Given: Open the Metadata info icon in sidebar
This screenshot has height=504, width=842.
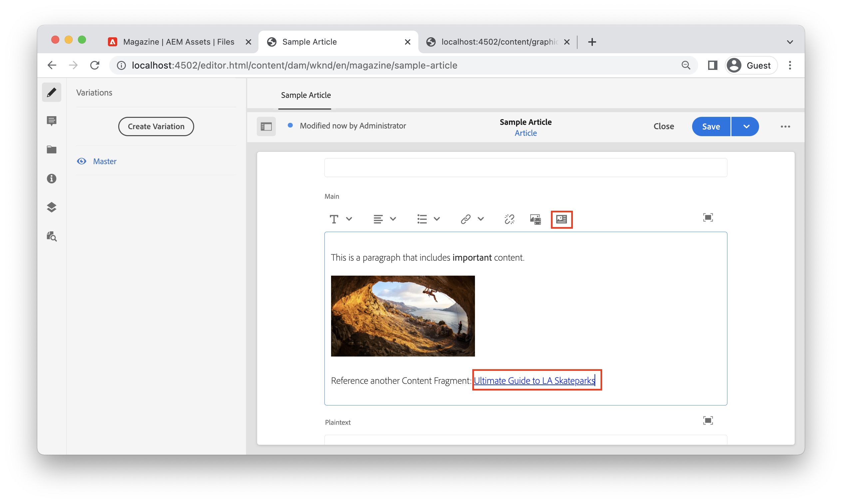Looking at the screenshot, I should tap(52, 179).
